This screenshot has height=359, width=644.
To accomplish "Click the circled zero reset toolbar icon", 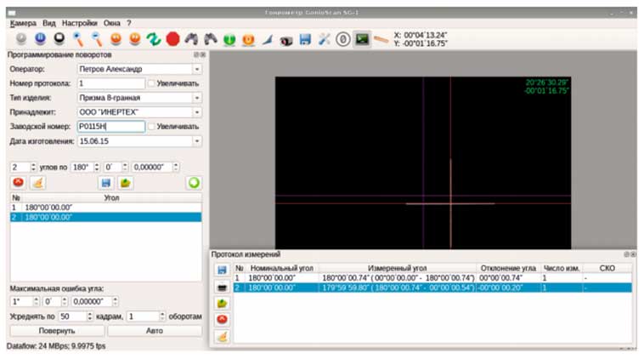I will [342, 39].
